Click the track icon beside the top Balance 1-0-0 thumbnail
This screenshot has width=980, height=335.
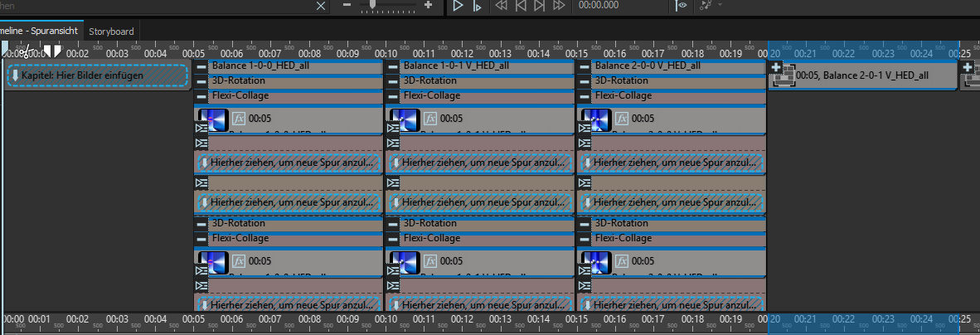(x=201, y=129)
